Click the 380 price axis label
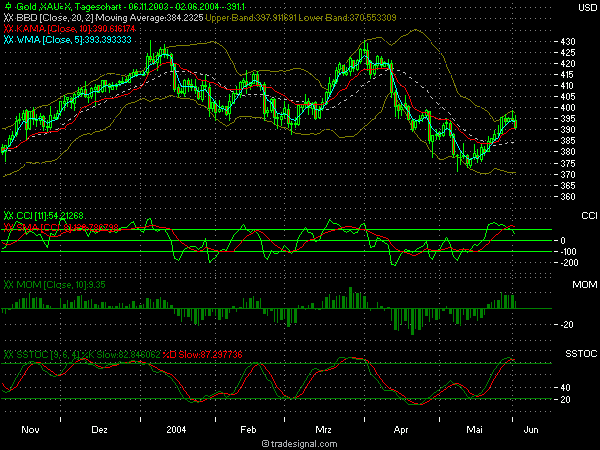This screenshot has height=450, width=600. tap(568, 152)
